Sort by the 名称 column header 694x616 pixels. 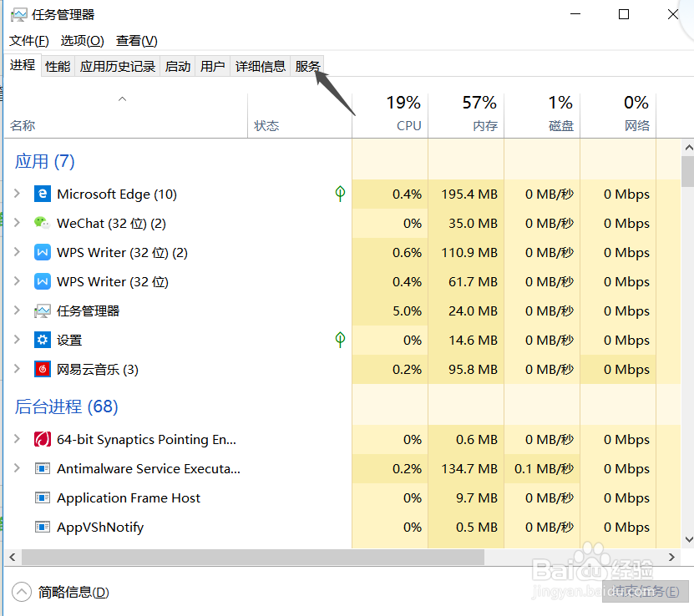[x=126, y=116]
